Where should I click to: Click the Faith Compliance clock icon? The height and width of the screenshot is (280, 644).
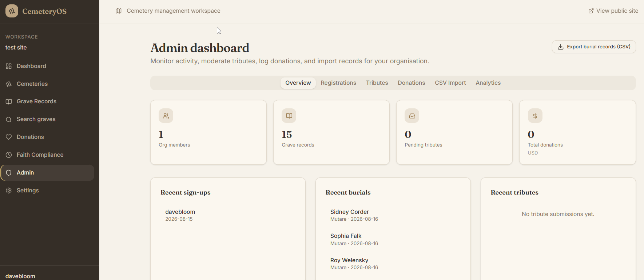(9, 155)
